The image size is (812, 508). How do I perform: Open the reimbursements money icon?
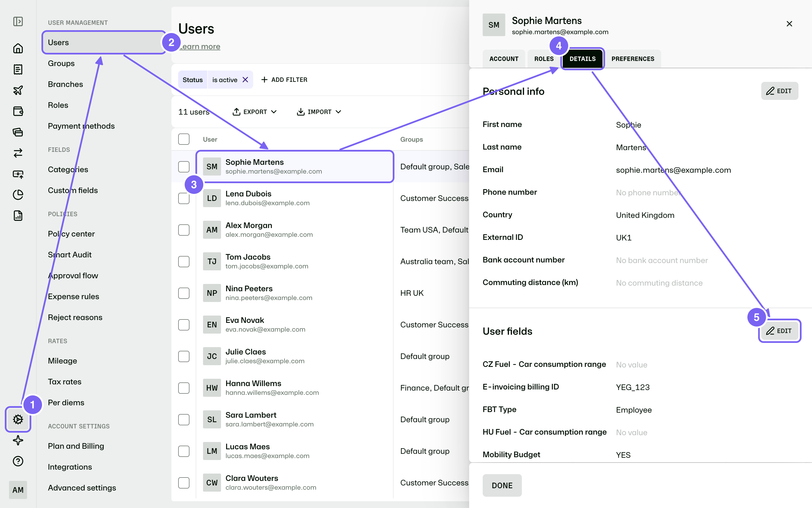click(x=18, y=174)
